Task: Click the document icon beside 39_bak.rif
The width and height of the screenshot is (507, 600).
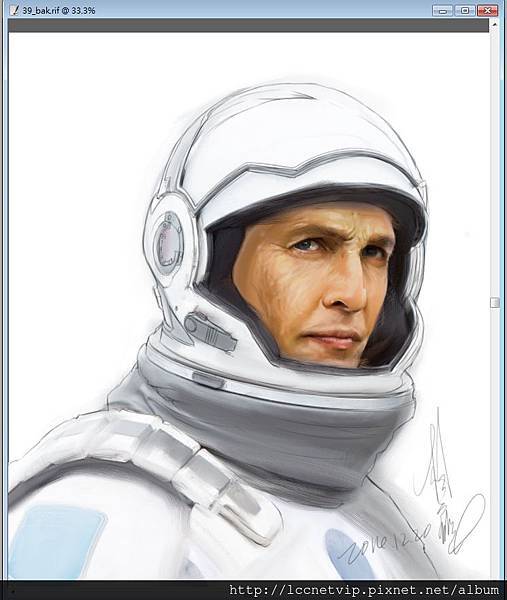Action: tap(15, 10)
